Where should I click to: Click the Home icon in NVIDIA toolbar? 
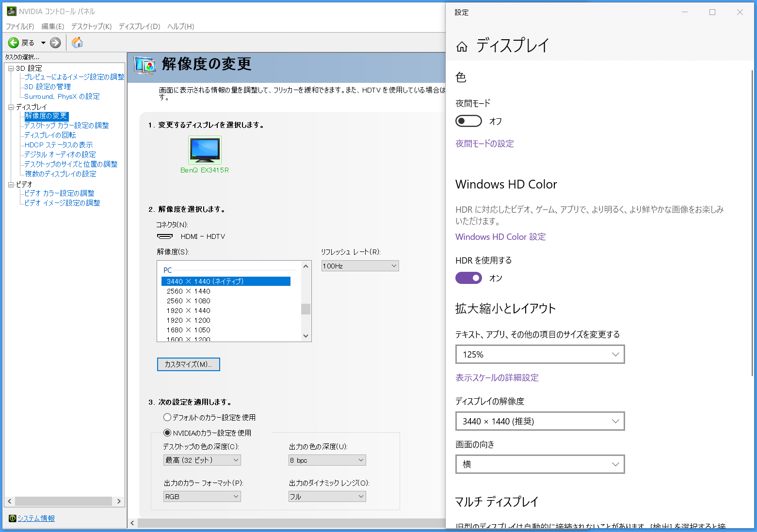(77, 43)
